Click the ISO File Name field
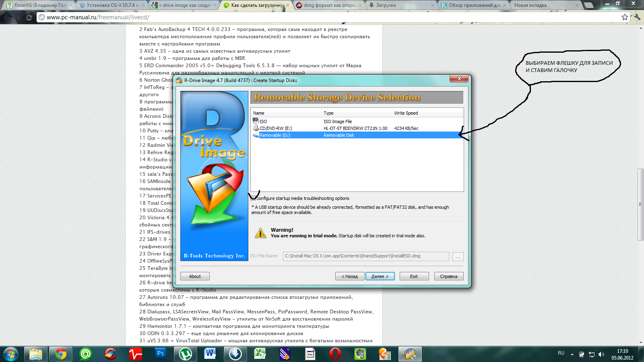This screenshot has width=644, height=362. tap(366, 256)
